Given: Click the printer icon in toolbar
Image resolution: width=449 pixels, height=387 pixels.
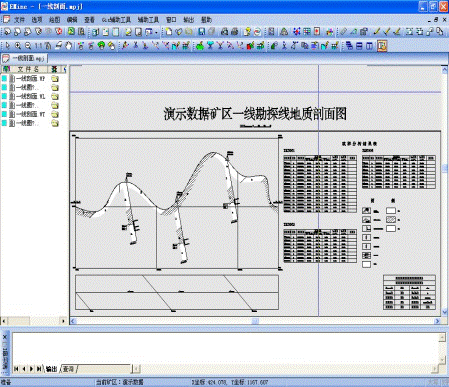Looking at the screenshot, I should pos(234,32).
